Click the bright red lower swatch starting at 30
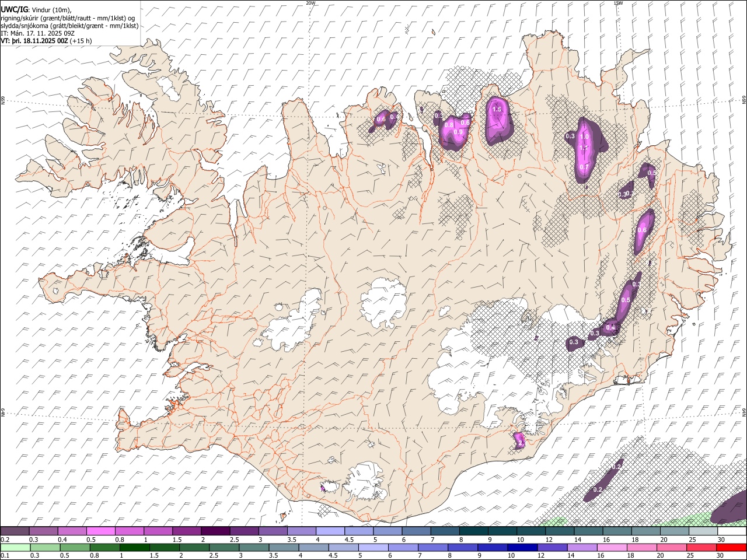This screenshot has width=747, height=560. pyautogui.click(x=731, y=547)
